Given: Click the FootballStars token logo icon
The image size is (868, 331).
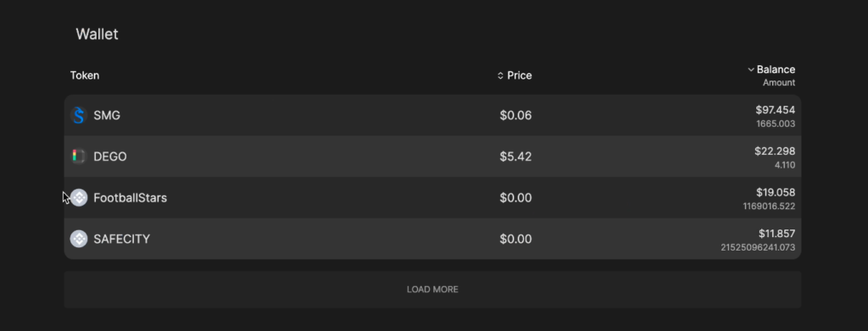Looking at the screenshot, I should (79, 198).
